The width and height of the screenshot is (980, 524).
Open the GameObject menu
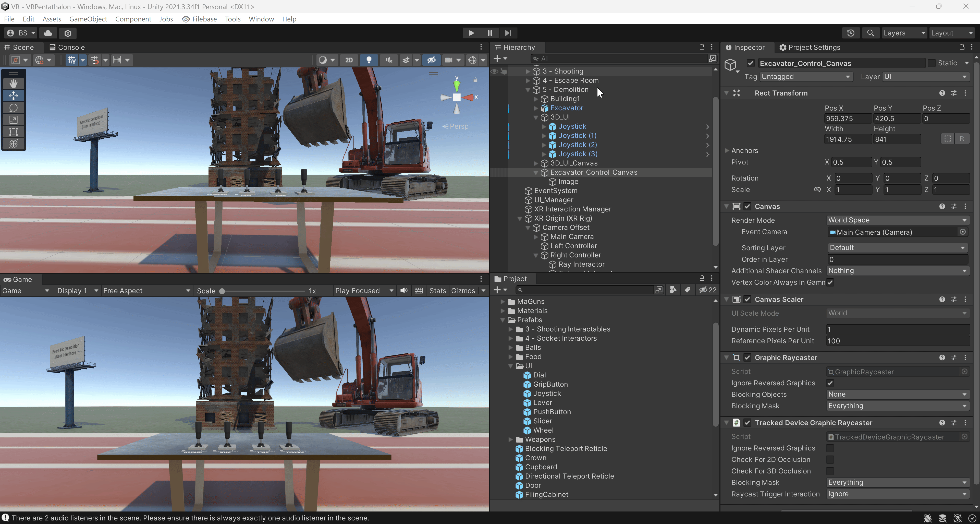[88, 19]
